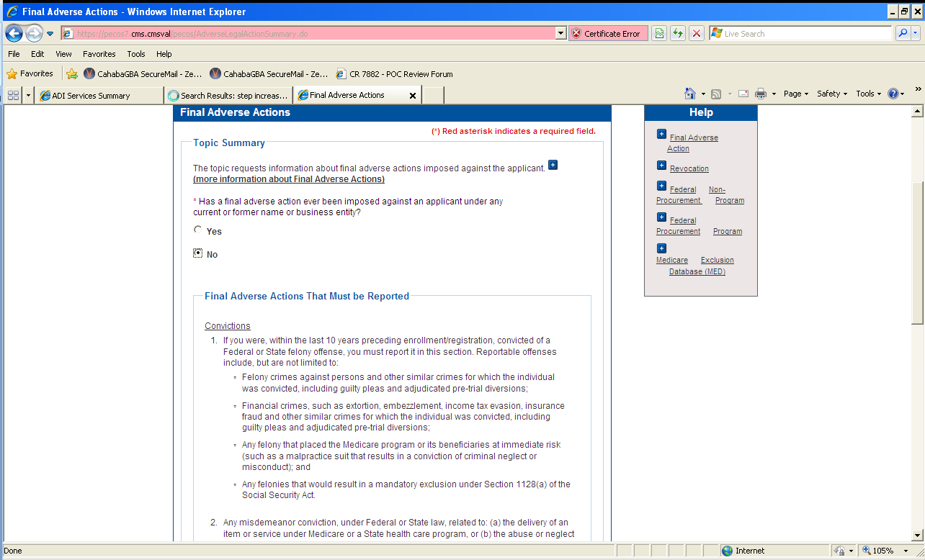Open the second CahabaGBA SecureMail favorite
Viewport: 925px width, 560px height.
point(269,73)
